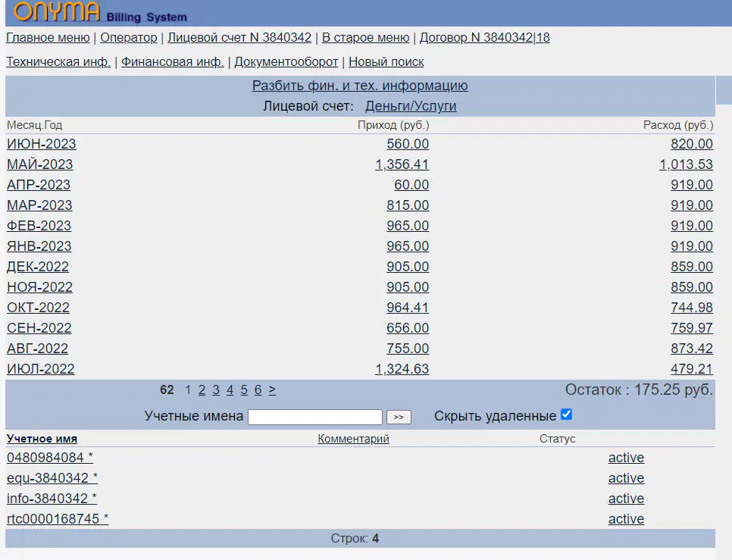Click income 964.41 for ОКТ-2022
Image resolution: width=732 pixels, height=560 pixels.
coord(408,308)
